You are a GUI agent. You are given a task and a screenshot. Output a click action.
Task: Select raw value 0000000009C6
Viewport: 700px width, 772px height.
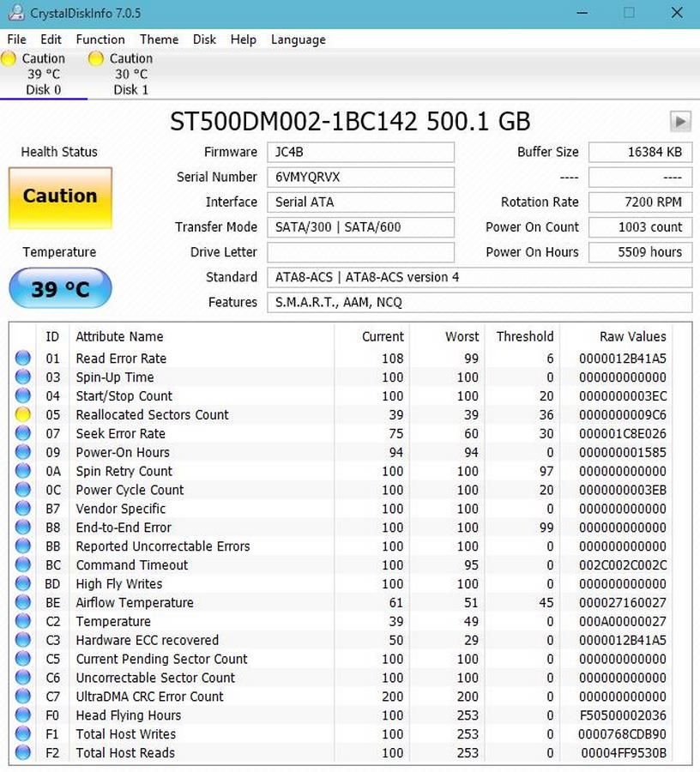click(622, 415)
